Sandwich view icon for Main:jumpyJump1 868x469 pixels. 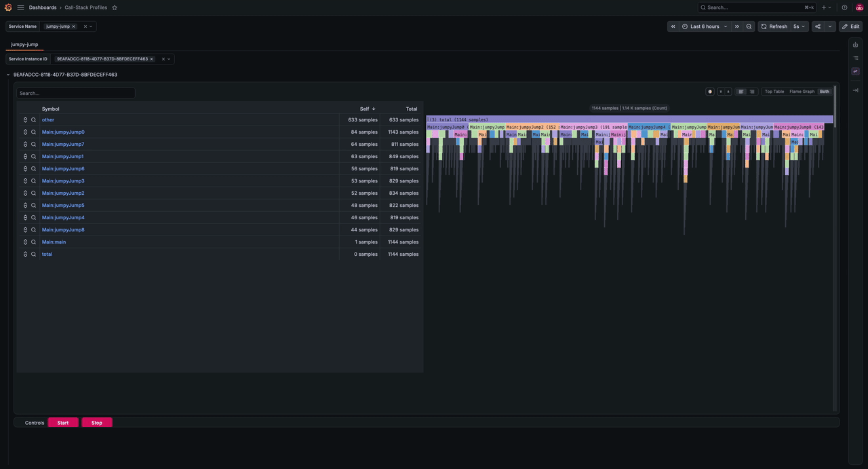(25, 157)
